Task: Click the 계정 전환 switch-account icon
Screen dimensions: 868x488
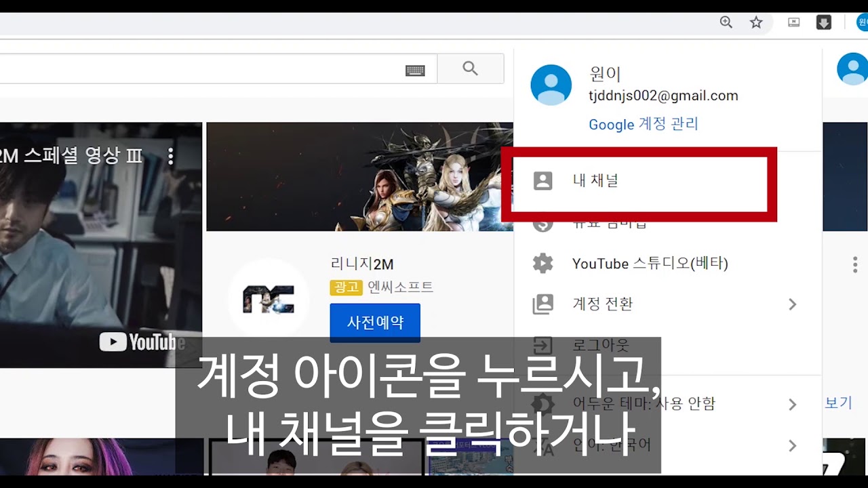Action: click(x=542, y=304)
